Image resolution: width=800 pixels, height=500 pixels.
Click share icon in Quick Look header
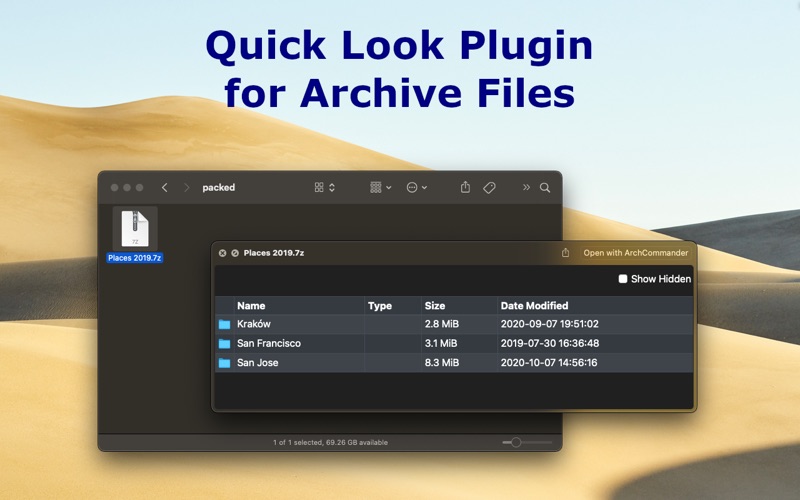coord(565,253)
